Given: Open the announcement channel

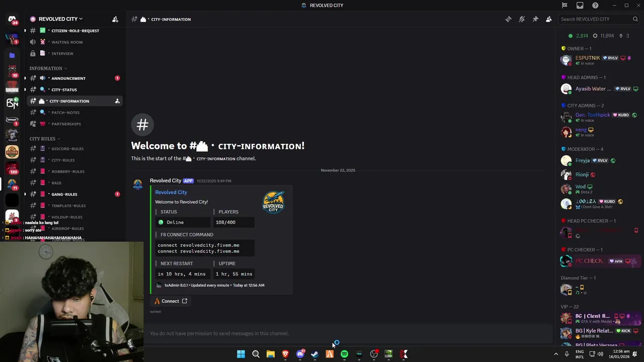Looking at the screenshot, I should pyautogui.click(x=73, y=78).
